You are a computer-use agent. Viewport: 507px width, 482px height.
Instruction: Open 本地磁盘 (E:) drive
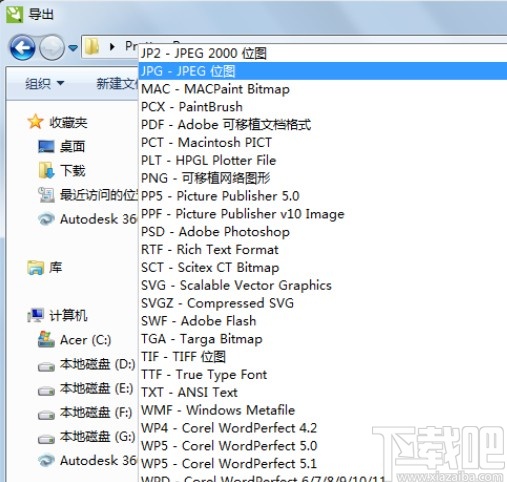tap(97, 389)
